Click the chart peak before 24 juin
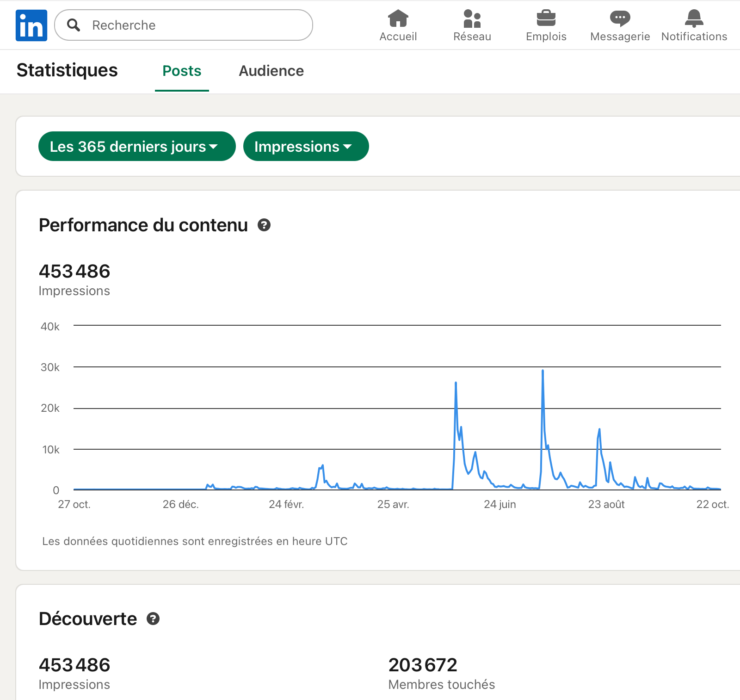Viewport: 740px width, 700px height. point(456,384)
